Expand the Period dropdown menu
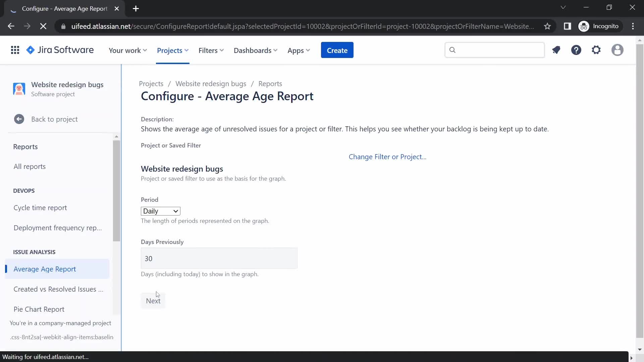Viewport: 644px width, 362px height. [160, 211]
